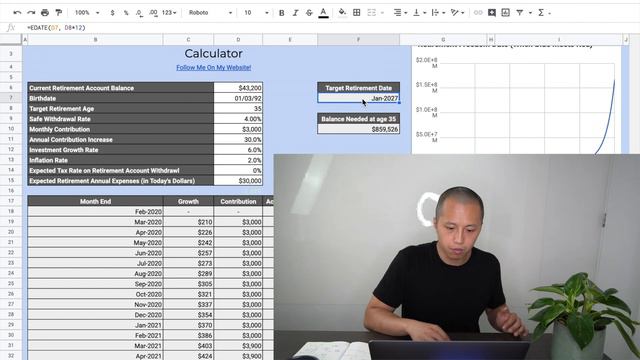This screenshot has width=640, height=360.
Task: Redo the last action
Action: coord(31,13)
